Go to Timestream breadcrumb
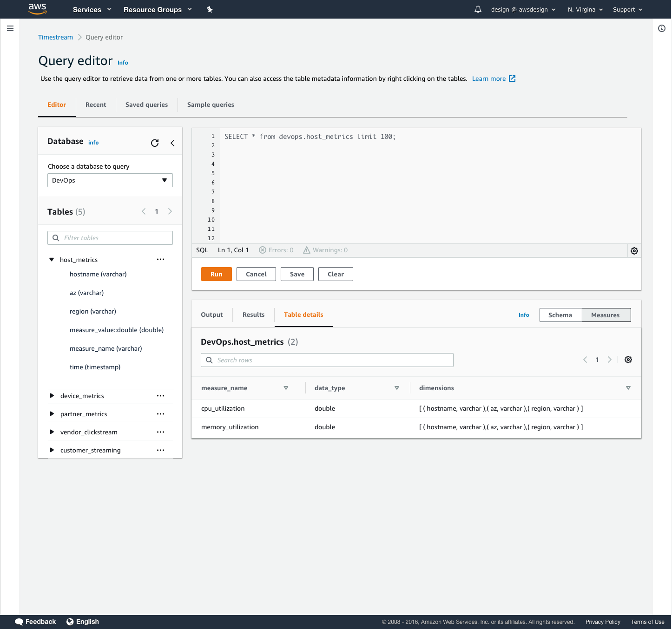Image resolution: width=672 pixels, height=629 pixels. (55, 37)
